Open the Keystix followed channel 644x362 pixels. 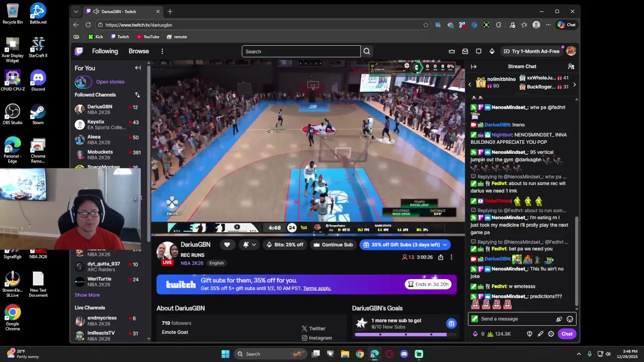[108, 125]
